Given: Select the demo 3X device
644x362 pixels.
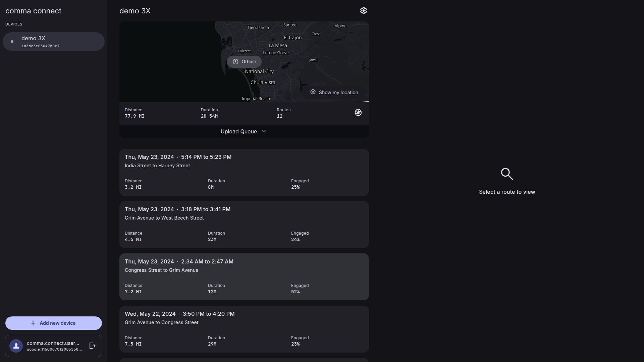Looking at the screenshot, I should (x=54, y=42).
